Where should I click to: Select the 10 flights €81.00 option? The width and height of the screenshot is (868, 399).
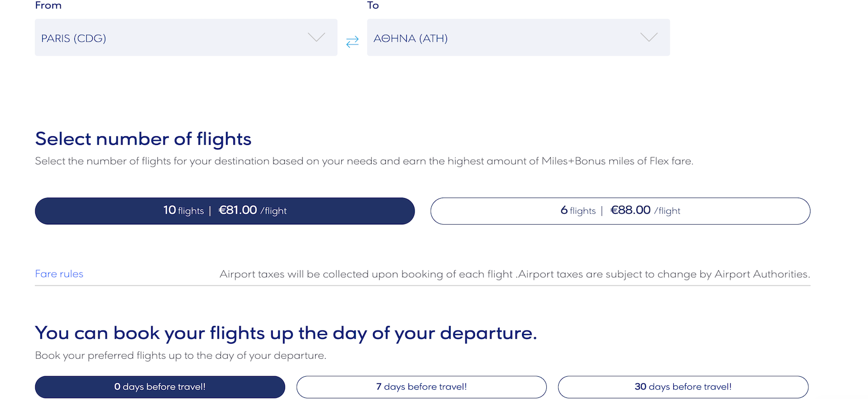coord(225,211)
